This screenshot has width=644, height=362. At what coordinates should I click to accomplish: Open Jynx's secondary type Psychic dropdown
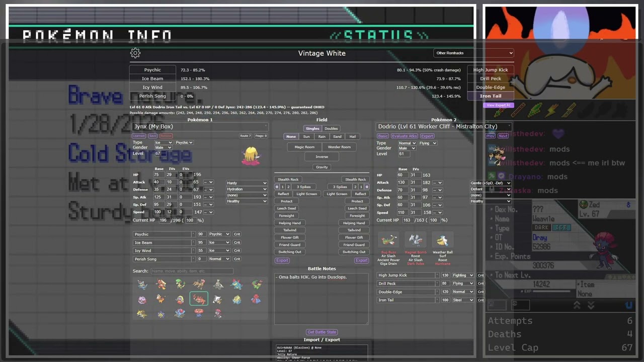pos(184,142)
